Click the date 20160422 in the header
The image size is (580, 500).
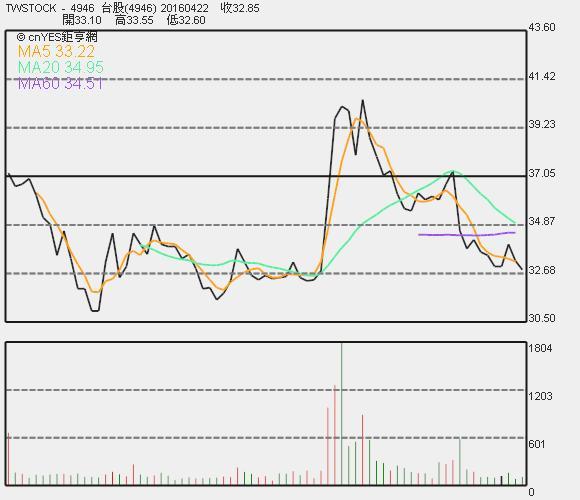click(184, 8)
